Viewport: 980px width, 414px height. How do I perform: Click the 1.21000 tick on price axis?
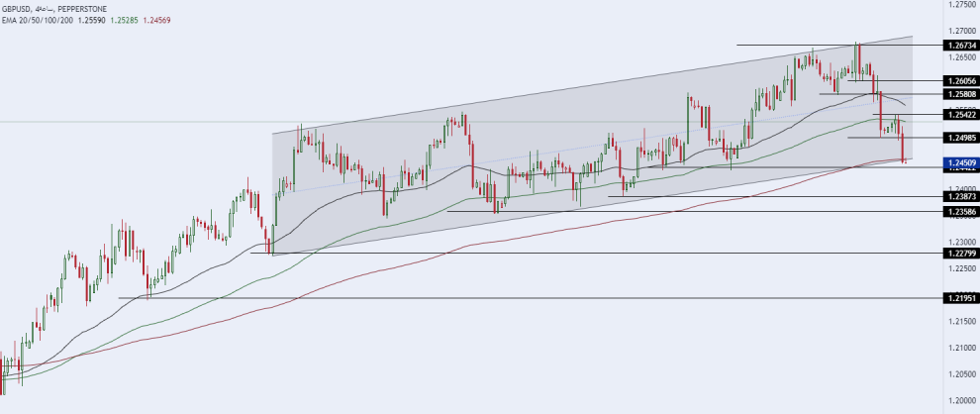[962, 348]
